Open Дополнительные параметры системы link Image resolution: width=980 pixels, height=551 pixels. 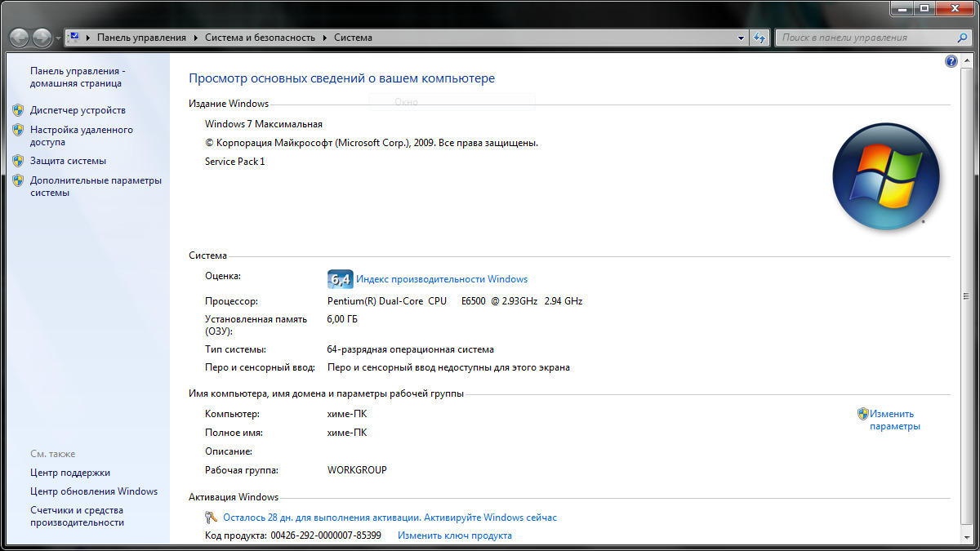96,186
